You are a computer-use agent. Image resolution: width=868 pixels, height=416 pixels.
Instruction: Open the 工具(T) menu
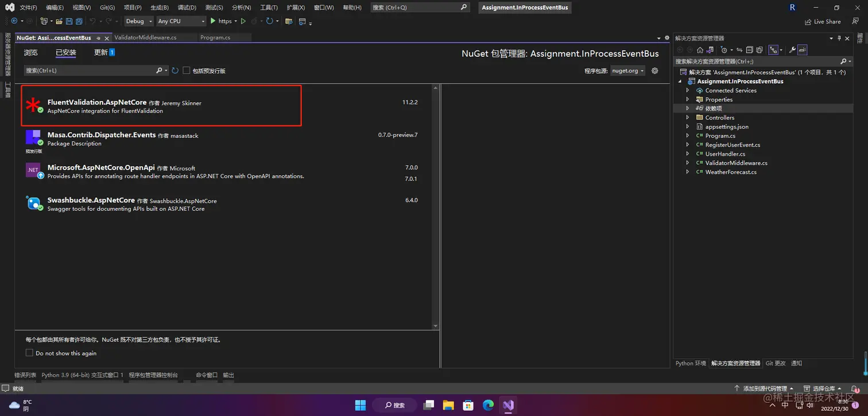tap(269, 7)
